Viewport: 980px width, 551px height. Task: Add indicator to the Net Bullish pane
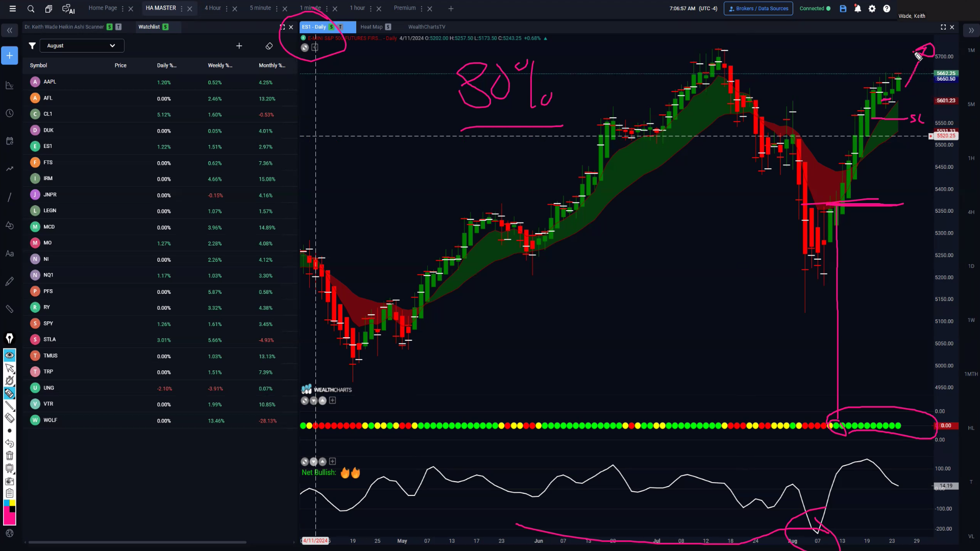coord(332,461)
